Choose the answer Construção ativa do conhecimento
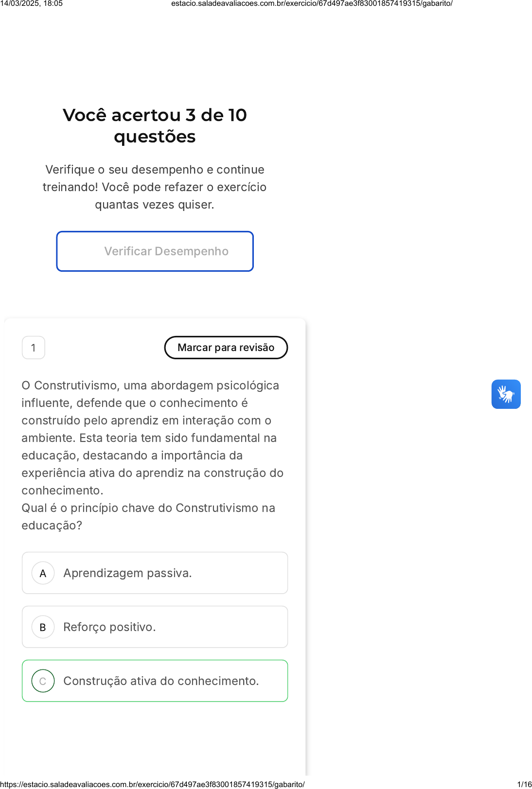Image resolution: width=532 pixels, height=789 pixels. [161, 681]
